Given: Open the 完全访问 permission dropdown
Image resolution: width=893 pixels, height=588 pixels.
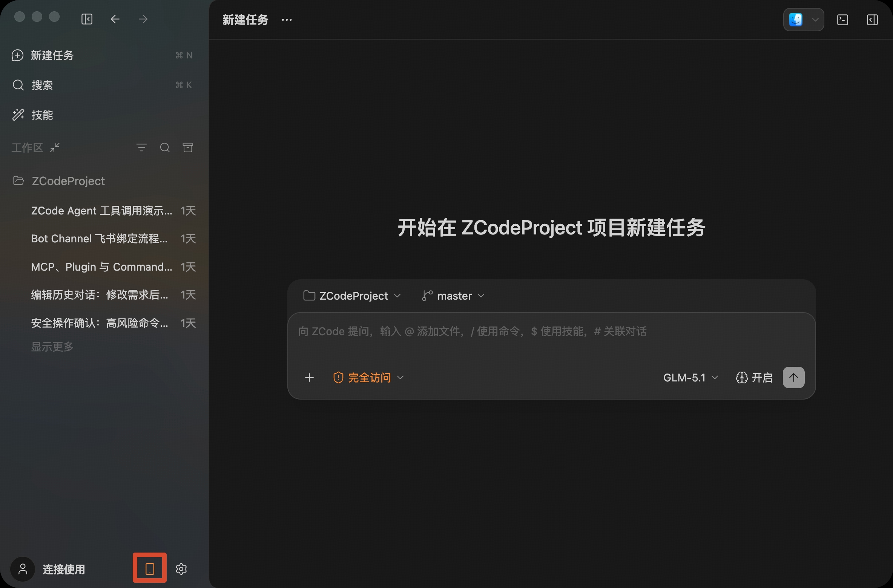Looking at the screenshot, I should tap(368, 377).
